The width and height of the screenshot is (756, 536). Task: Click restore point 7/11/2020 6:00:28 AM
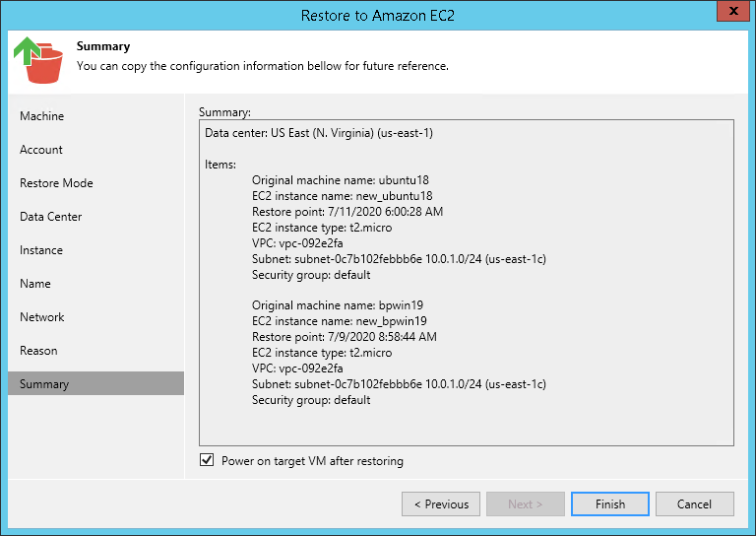pos(347,212)
